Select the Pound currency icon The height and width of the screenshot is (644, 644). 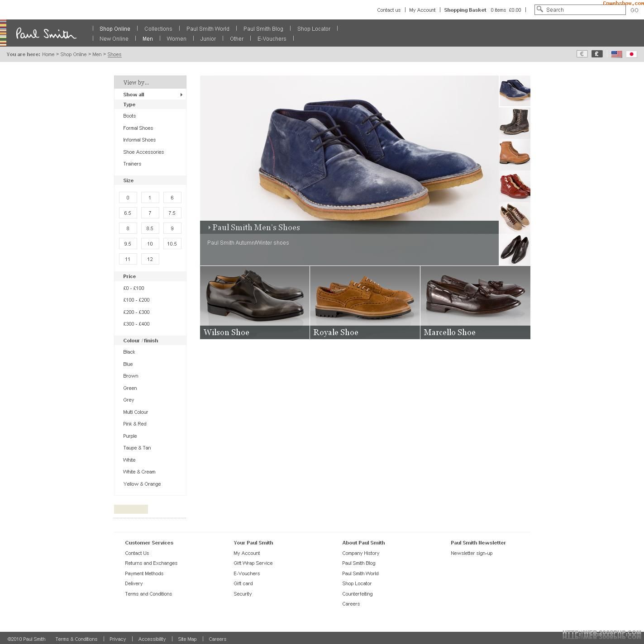point(597,54)
